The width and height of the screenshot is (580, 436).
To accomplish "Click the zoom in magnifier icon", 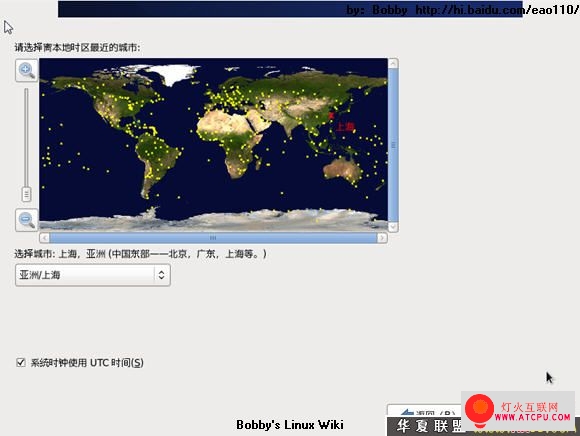I will click(x=27, y=70).
